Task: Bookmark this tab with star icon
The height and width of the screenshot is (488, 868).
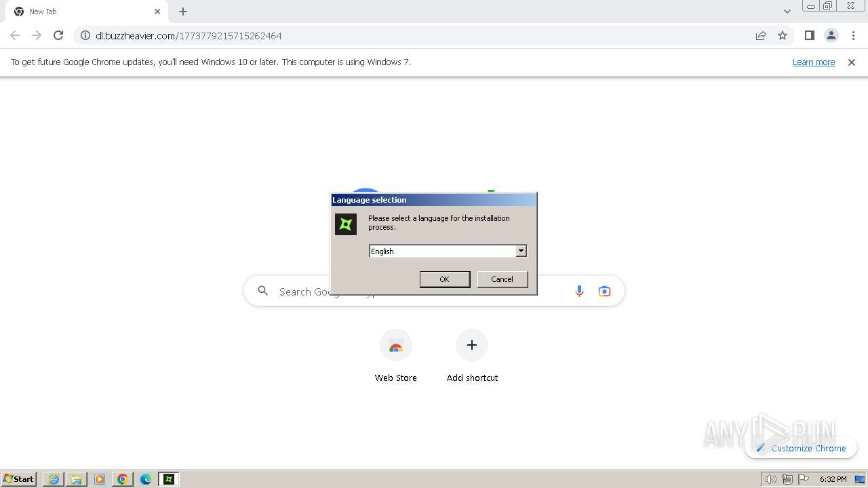Action: point(783,35)
